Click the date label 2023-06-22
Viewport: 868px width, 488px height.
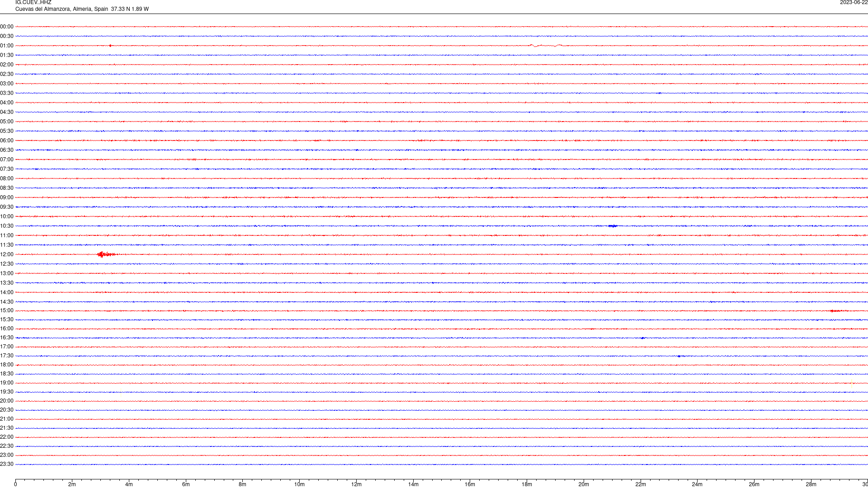[854, 3]
